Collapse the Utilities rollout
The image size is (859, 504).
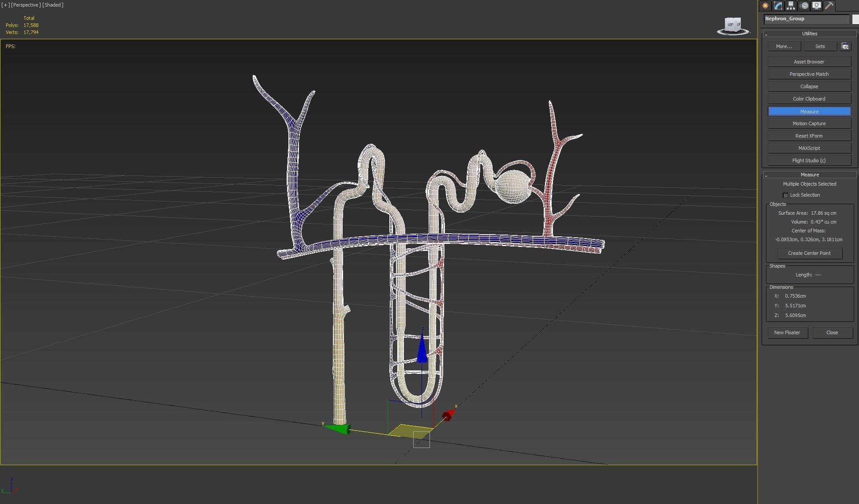pos(810,34)
